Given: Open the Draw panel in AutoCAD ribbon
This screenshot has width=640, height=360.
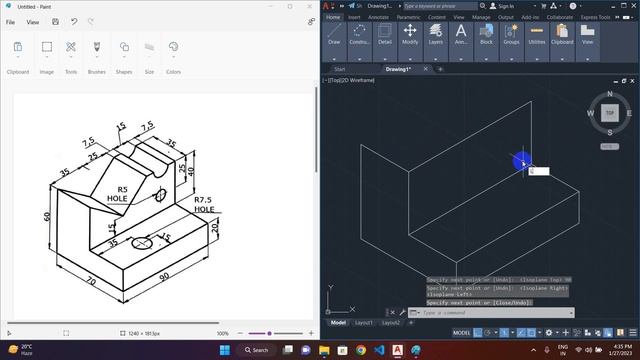Looking at the screenshot, I should click(334, 35).
